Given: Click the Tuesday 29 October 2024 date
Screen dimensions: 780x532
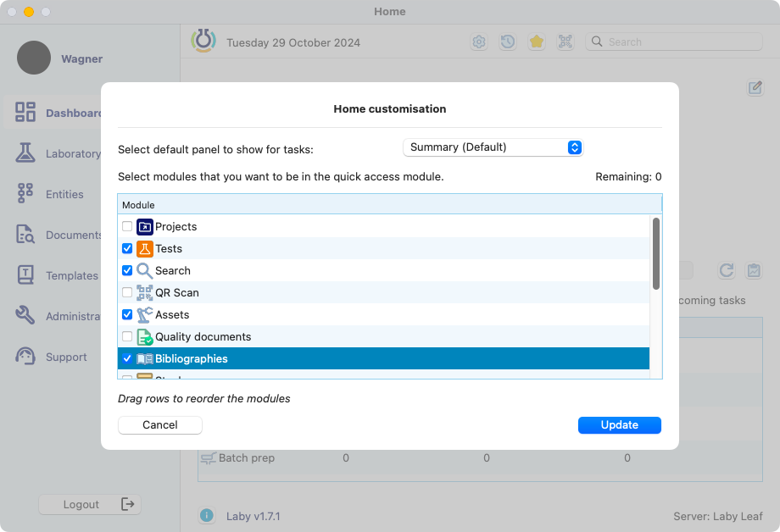Looking at the screenshot, I should pyautogui.click(x=293, y=42).
